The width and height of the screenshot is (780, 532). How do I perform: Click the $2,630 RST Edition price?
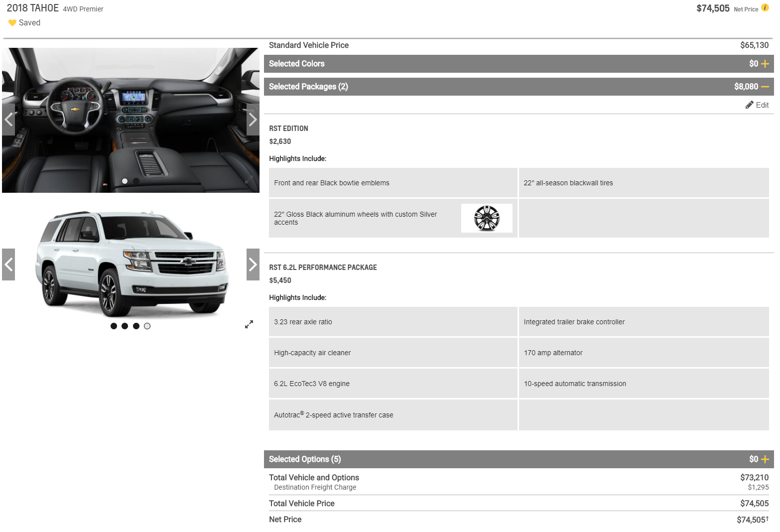point(280,141)
